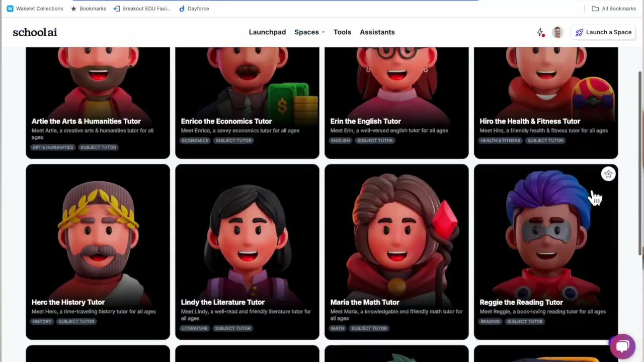Open the chat support bubble
The image size is (644, 362).
[622, 346]
